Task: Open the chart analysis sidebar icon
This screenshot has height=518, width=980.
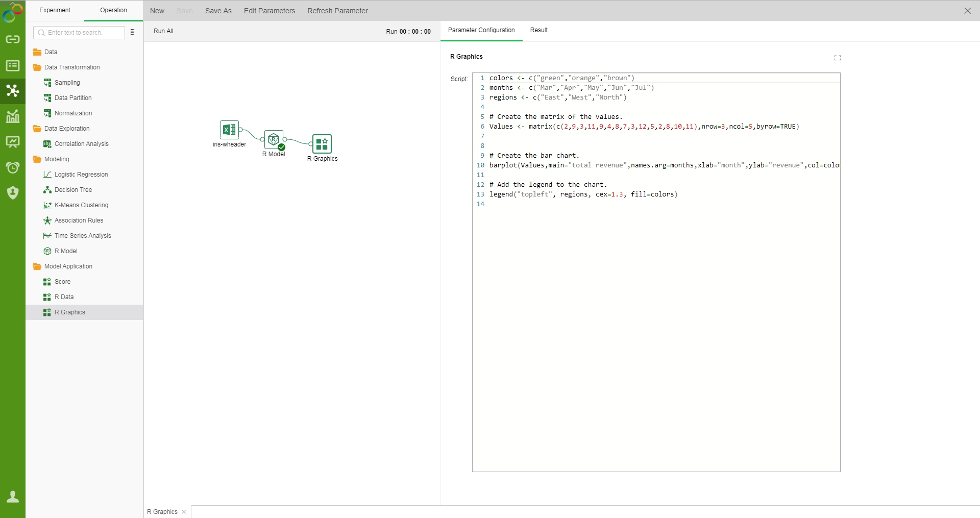Action: pos(13,116)
